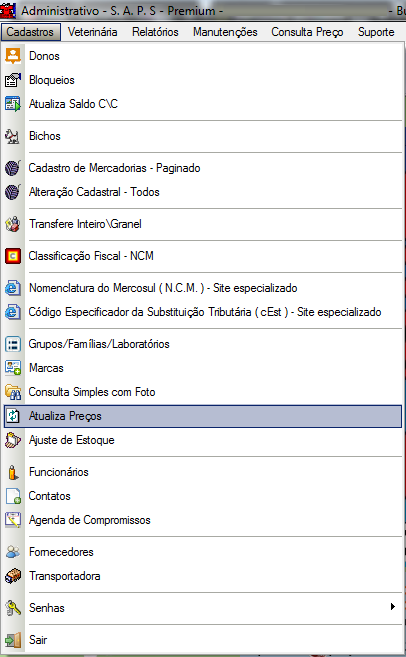The height and width of the screenshot is (657, 406).
Task: Open the Veterinária menu
Action: click(93, 32)
